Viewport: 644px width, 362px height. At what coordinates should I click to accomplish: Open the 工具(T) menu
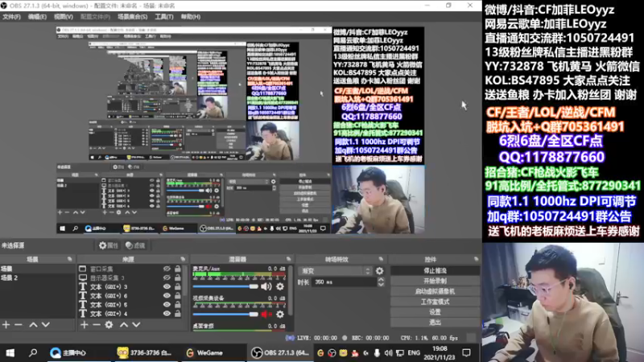(x=164, y=17)
